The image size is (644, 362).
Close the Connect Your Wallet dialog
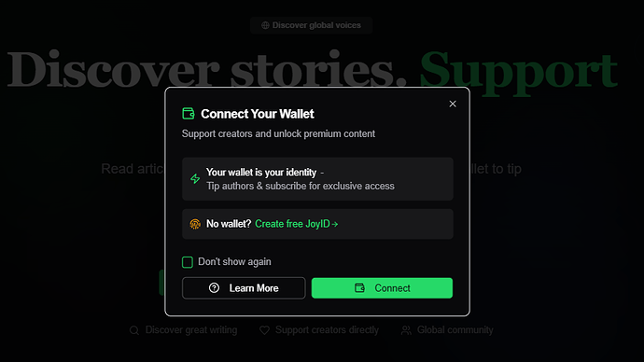click(453, 104)
